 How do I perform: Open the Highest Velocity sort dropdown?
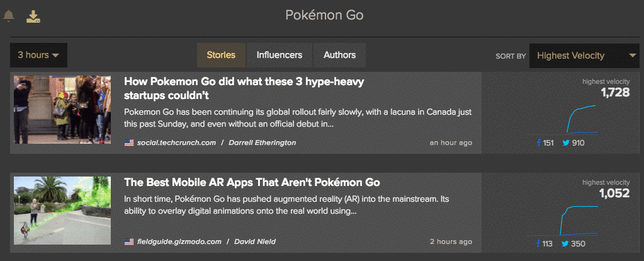tap(584, 55)
